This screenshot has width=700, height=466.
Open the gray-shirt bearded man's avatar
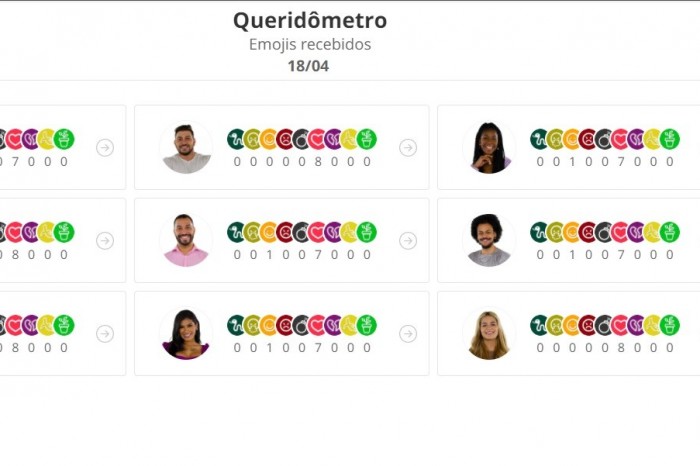click(x=186, y=148)
